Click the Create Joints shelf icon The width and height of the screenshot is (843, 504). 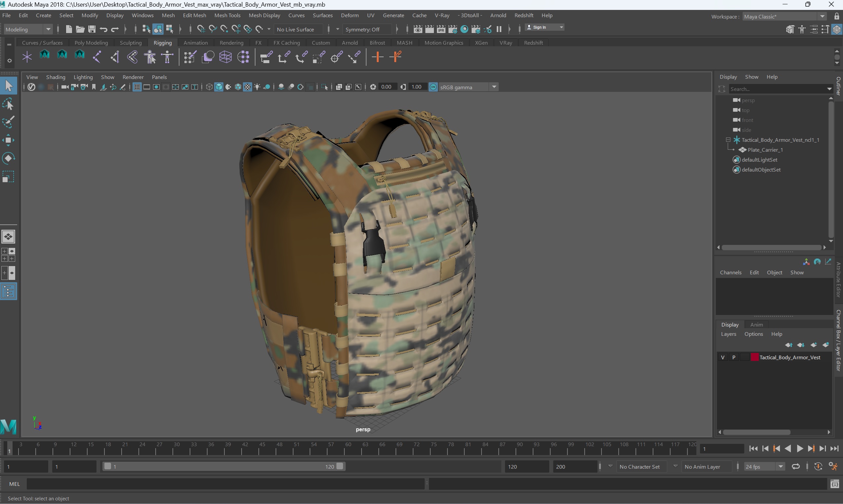coord(97,57)
